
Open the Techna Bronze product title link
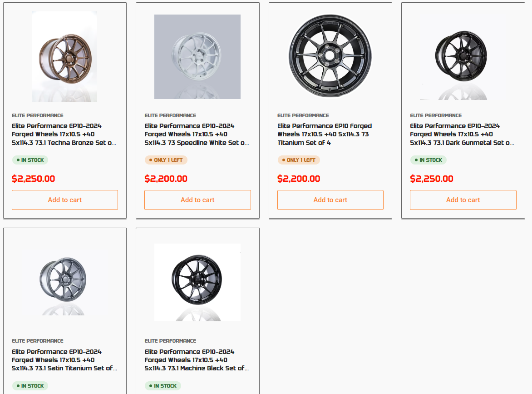64,135
